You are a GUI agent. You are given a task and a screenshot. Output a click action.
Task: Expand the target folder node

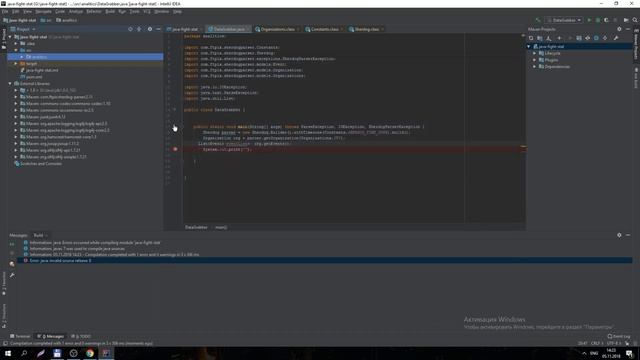16,64
